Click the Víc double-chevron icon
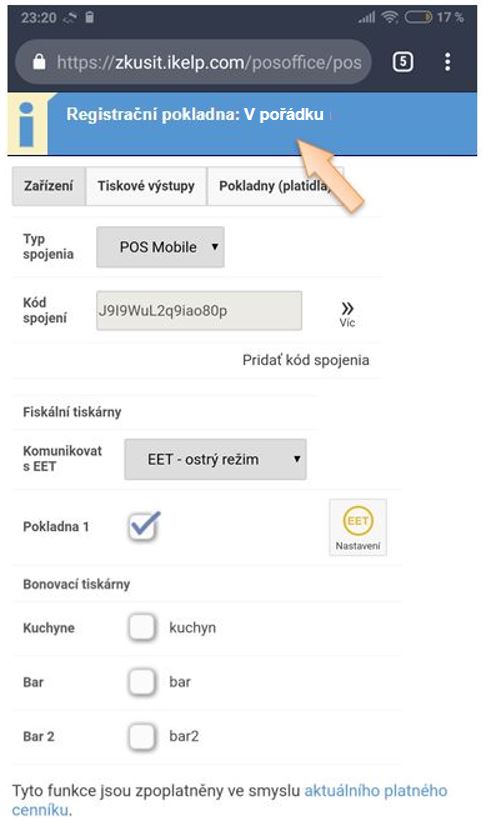Image resolution: width=491 pixels, height=837 pixels. pyautogui.click(x=347, y=313)
